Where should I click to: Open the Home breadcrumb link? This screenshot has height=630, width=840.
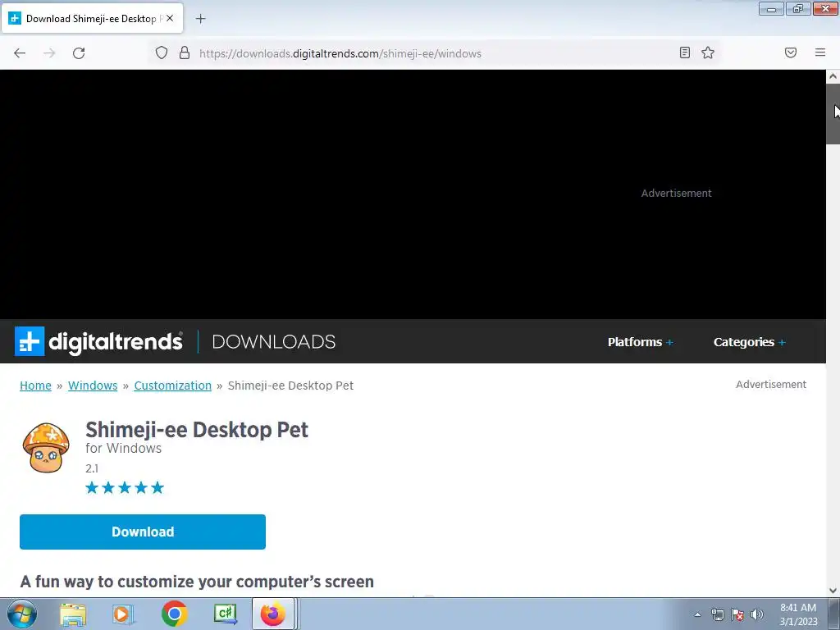pos(35,386)
